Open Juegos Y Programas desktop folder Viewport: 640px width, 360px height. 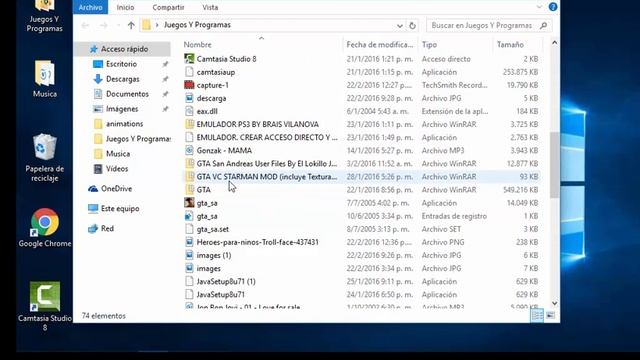(x=44, y=16)
